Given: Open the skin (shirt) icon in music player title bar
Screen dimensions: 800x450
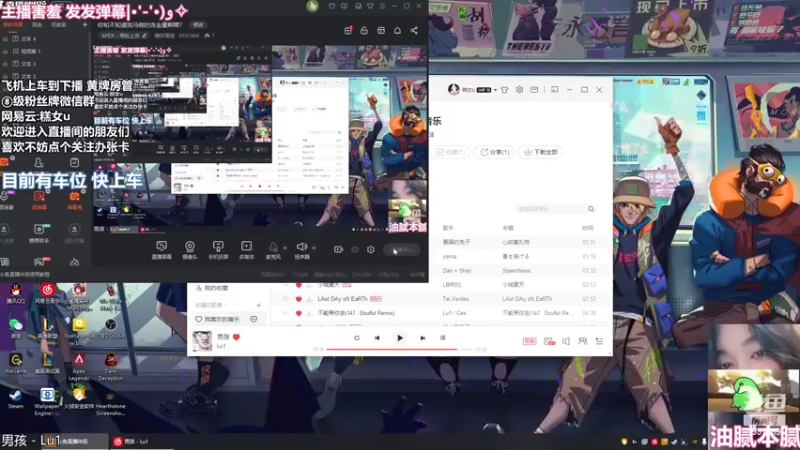Looking at the screenshot, I should pos(505,90).
